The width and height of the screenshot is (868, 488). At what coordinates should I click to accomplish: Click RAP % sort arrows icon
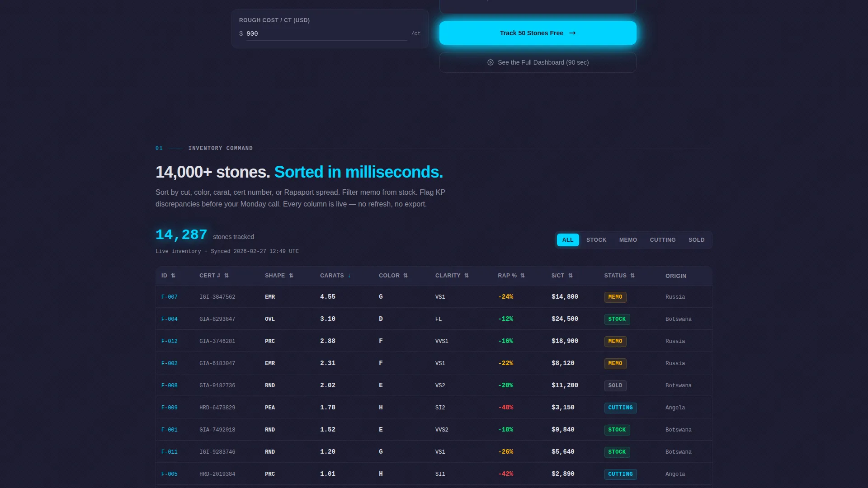point(523,276)
